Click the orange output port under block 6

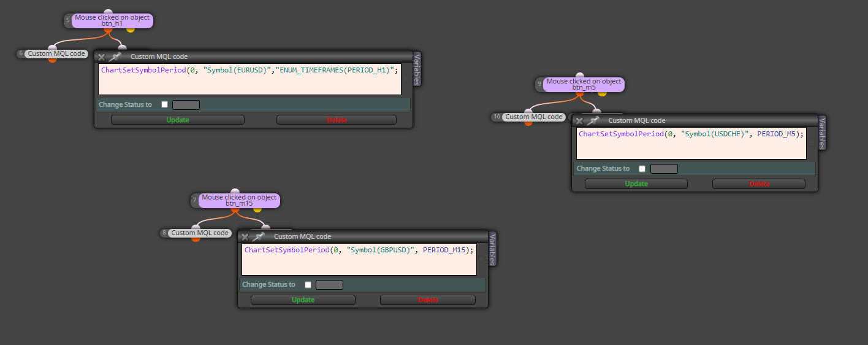pyautogui.click(x=52, y=60)
